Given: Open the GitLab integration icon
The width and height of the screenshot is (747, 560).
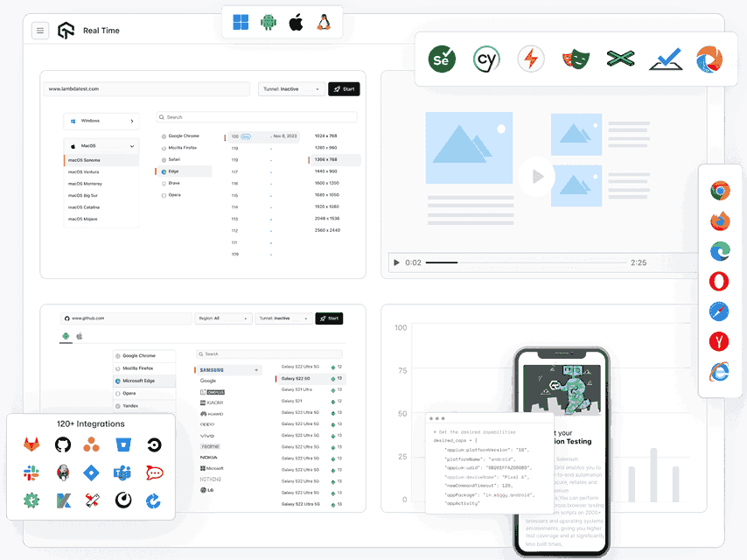Looking at the screenshot, I should [x=31, y=444].
